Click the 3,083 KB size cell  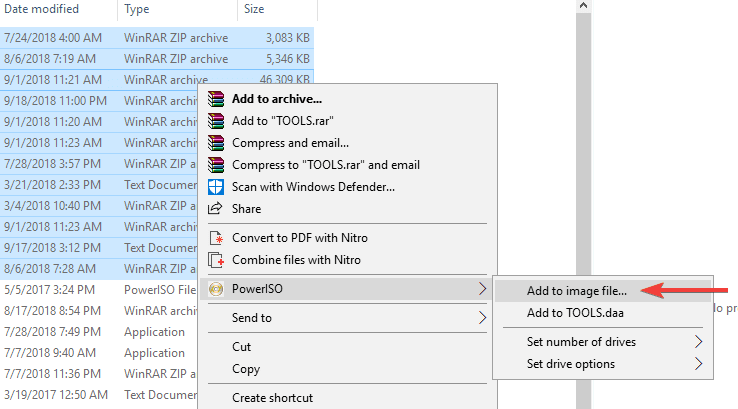[x=288, y=38]
